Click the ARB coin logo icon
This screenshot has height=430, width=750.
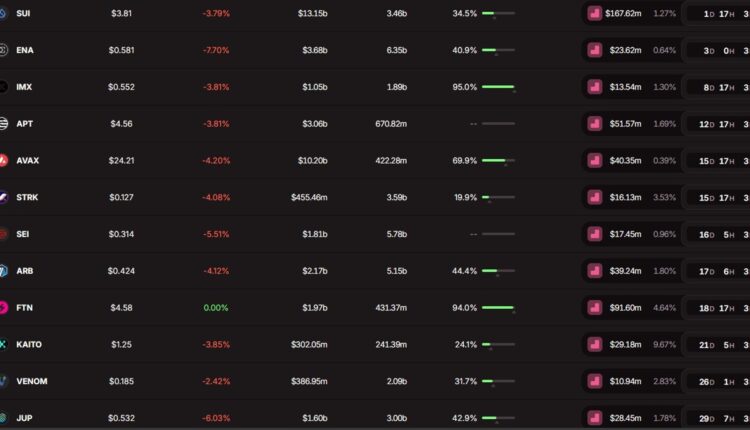3,271
